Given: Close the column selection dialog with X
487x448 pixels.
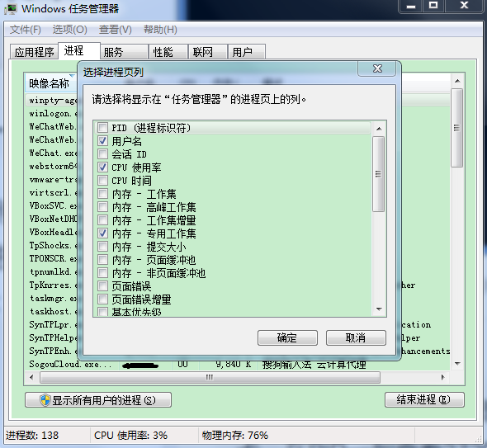Looking at the screenshot, I should coord(377,68).
